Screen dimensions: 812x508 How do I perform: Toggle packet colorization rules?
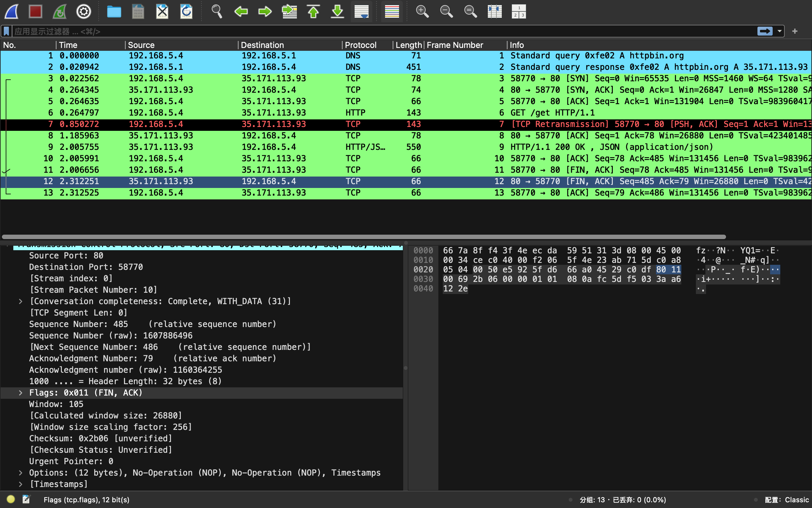click(x=392, y=12)
